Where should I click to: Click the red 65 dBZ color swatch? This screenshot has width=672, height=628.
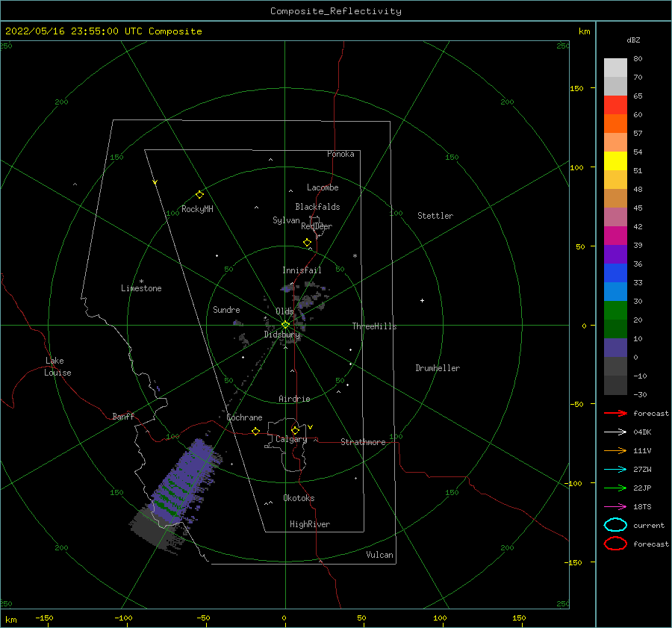point(615,105)
